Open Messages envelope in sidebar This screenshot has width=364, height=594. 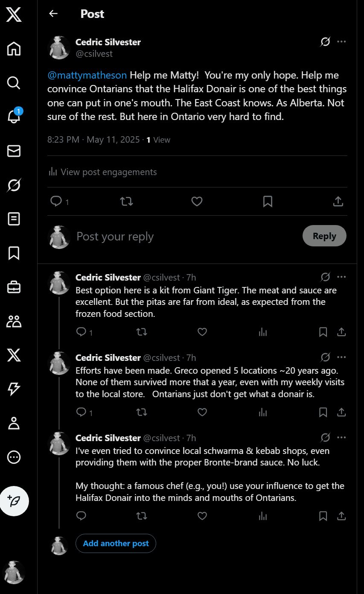tap(14, 151)
